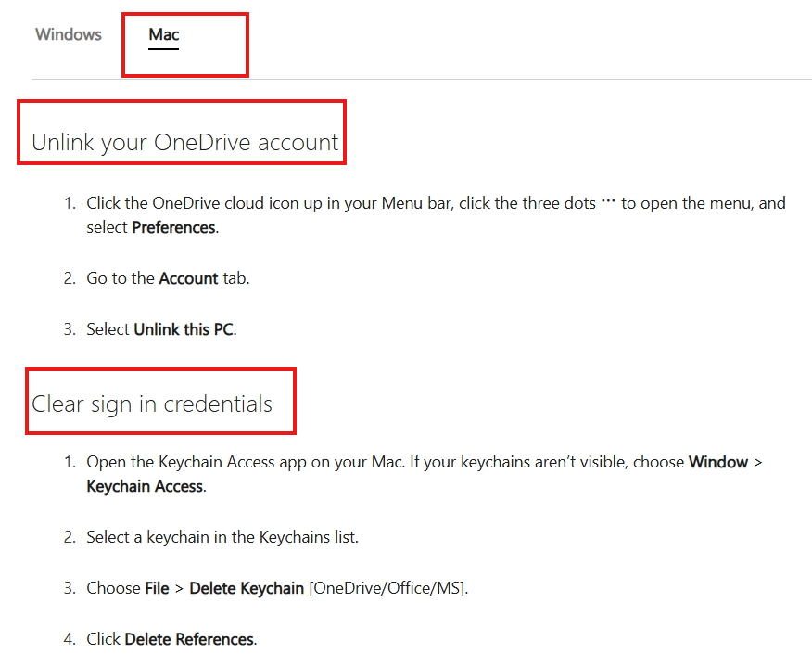Switch to the Windows tab

coord(69,34)
